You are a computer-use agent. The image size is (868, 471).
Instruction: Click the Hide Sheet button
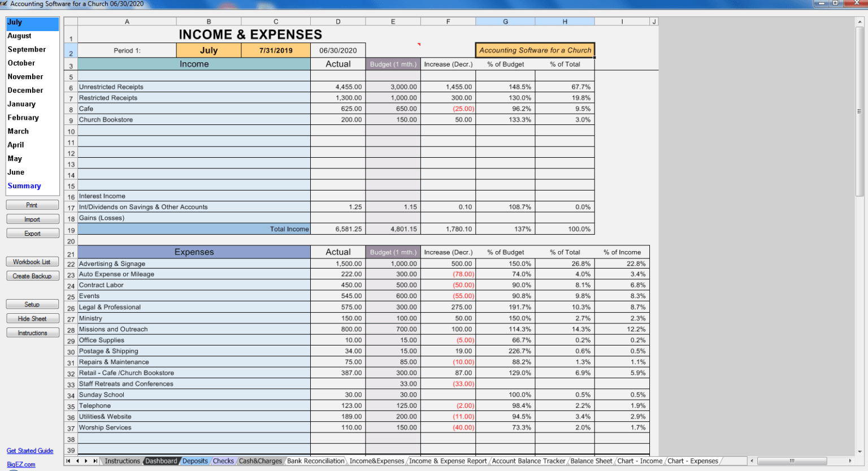tap(32, 318)
